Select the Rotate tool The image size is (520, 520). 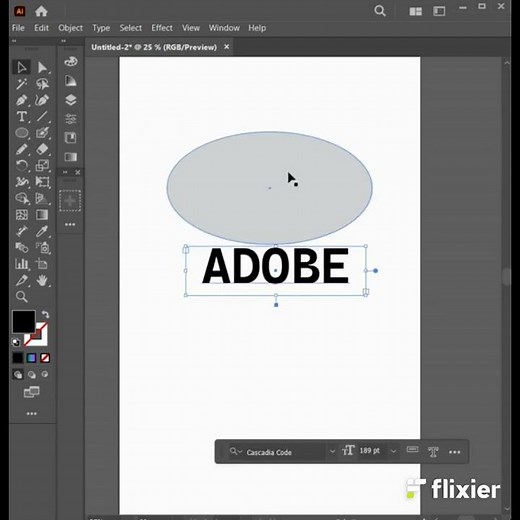[x=22, y=165]
